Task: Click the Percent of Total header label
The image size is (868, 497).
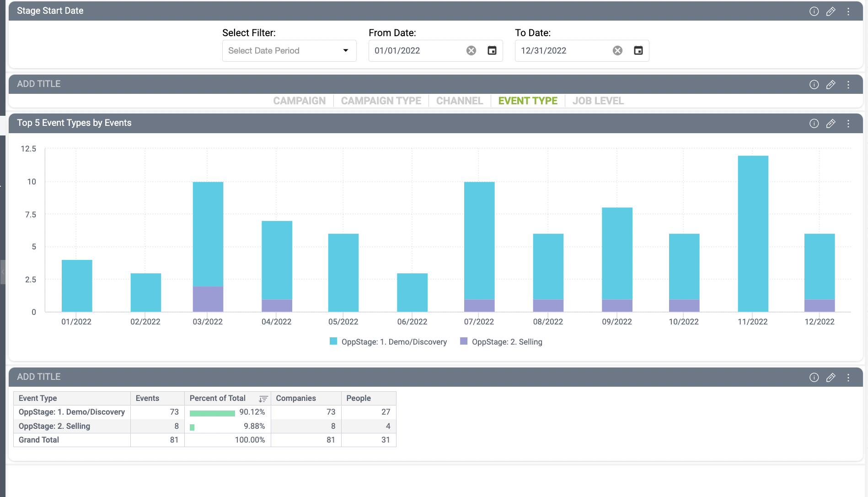Action: click(218, 398)
